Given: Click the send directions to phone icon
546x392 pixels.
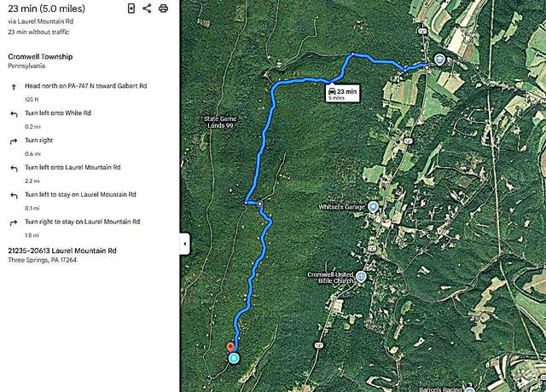Looking at the screenshot, I should [x=131, y=9].
